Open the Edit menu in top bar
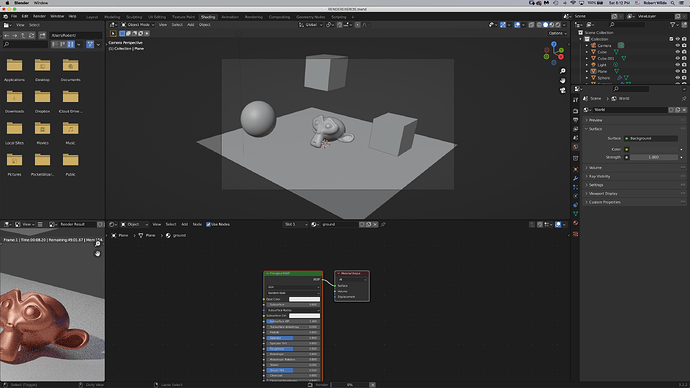This screenshot has height=388, width=690. pyautogui.click(x=25, y=16)
